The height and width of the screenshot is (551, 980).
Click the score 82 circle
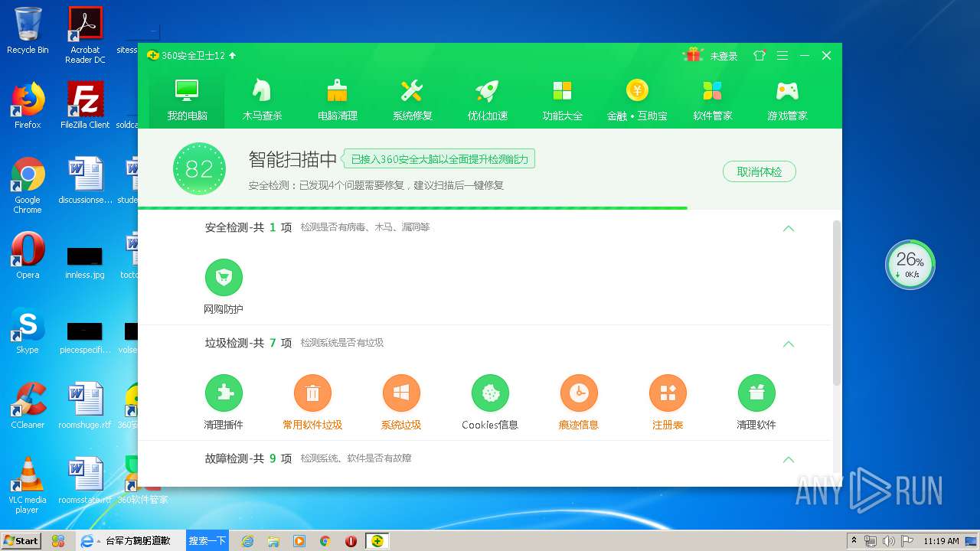coord(199,168)
